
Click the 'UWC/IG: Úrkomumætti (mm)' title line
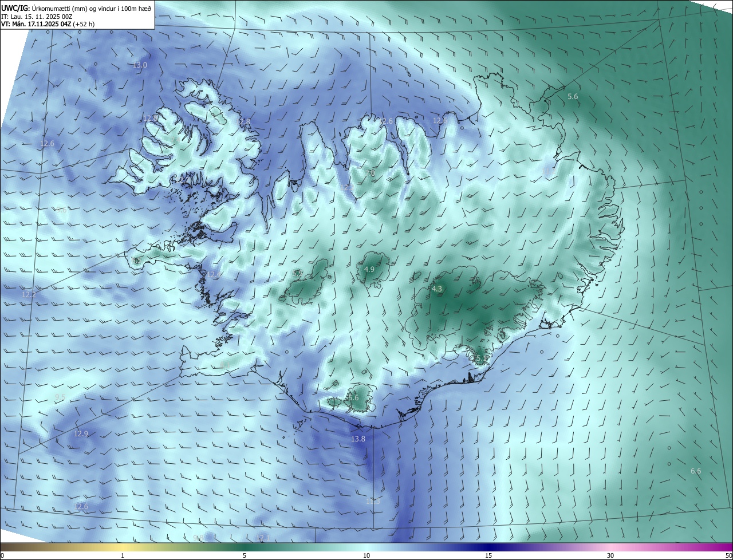(76, 8)
